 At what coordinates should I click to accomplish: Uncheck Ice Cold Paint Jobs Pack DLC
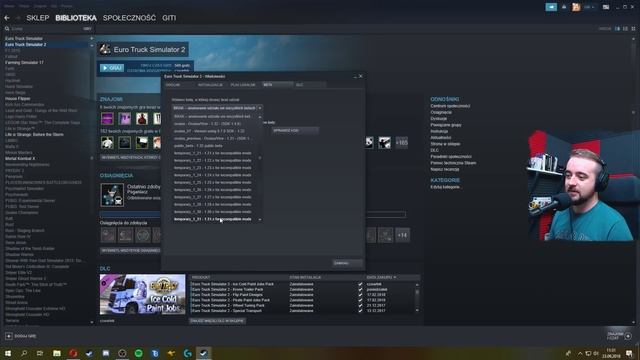coord(360,284)
